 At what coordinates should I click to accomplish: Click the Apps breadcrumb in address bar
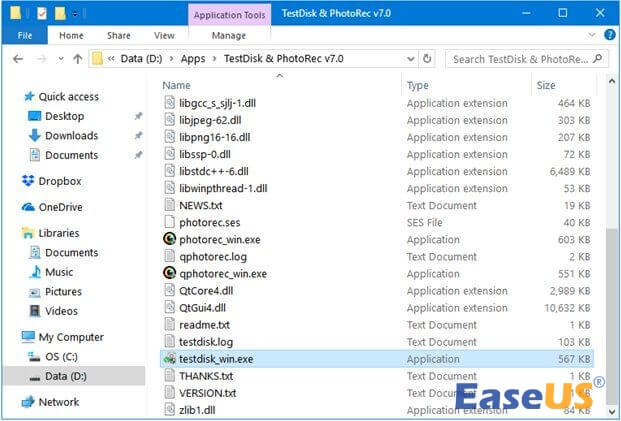coord(193,59)
